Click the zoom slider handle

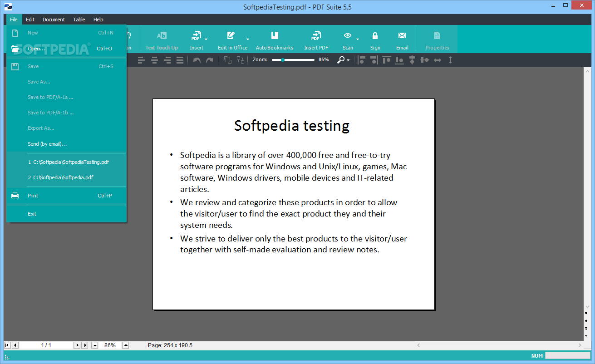(283, 60)
